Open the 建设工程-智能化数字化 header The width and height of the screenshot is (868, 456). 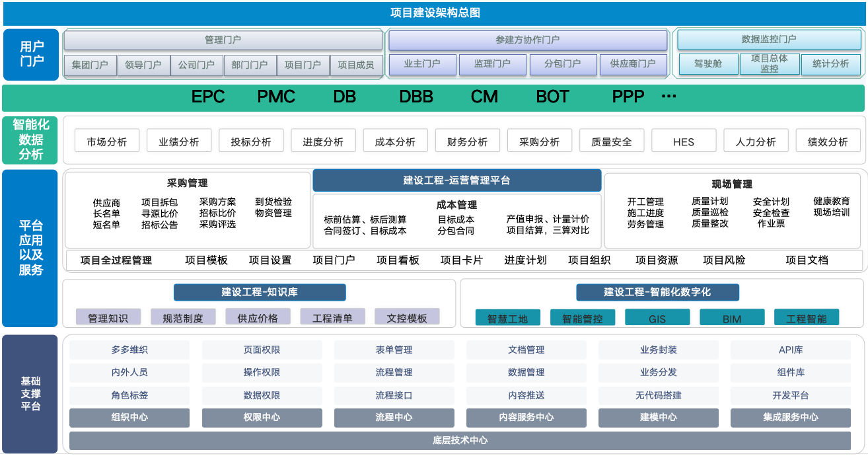click(x=657, y=292)
